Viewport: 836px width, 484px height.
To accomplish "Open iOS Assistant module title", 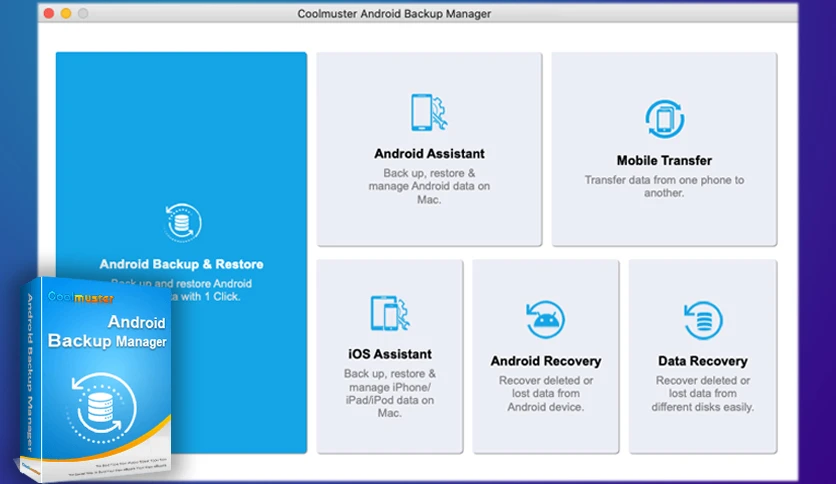I will (390, 354).
